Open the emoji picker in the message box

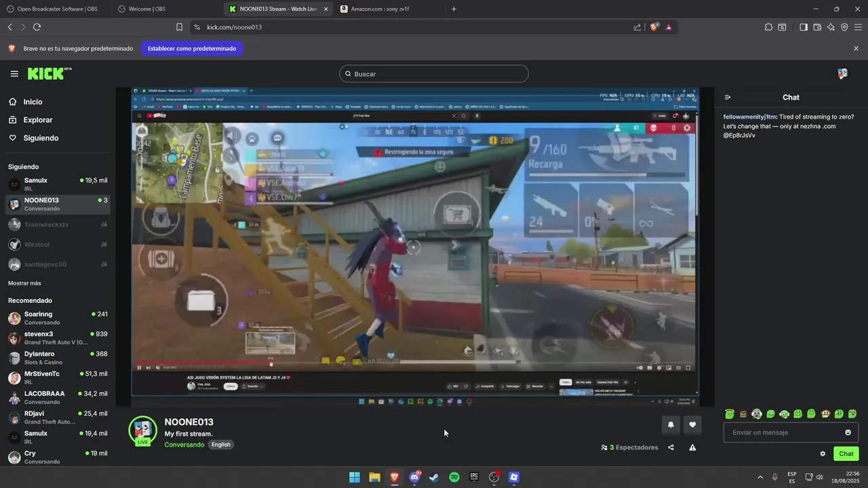(848, 432)
